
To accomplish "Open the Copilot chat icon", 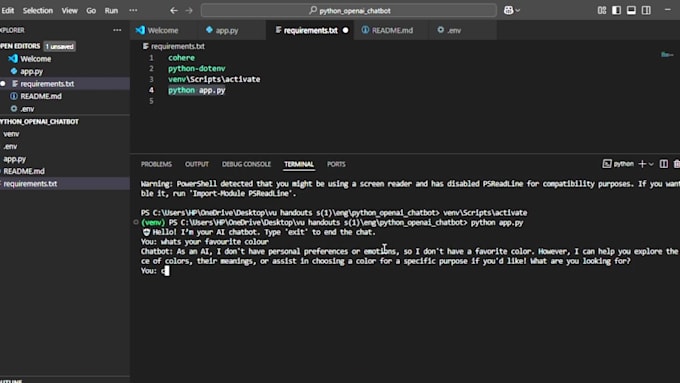I will pyautogui.click(x=508, y=10).
